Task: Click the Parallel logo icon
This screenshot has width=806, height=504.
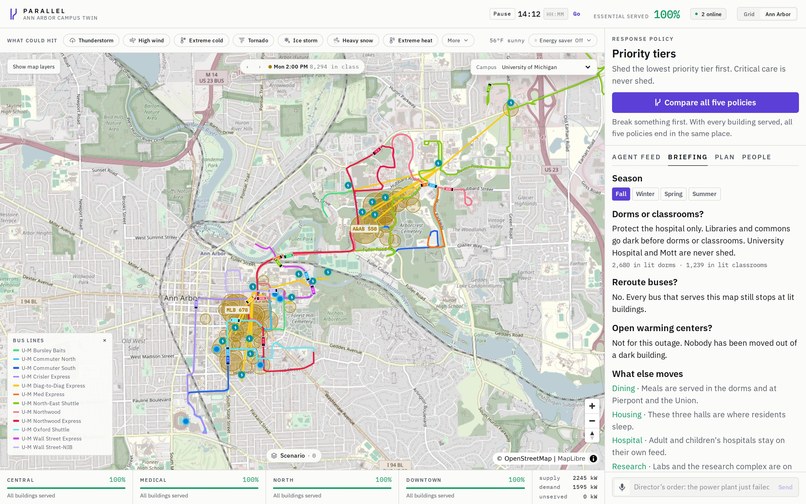Action: coord(13,14)
